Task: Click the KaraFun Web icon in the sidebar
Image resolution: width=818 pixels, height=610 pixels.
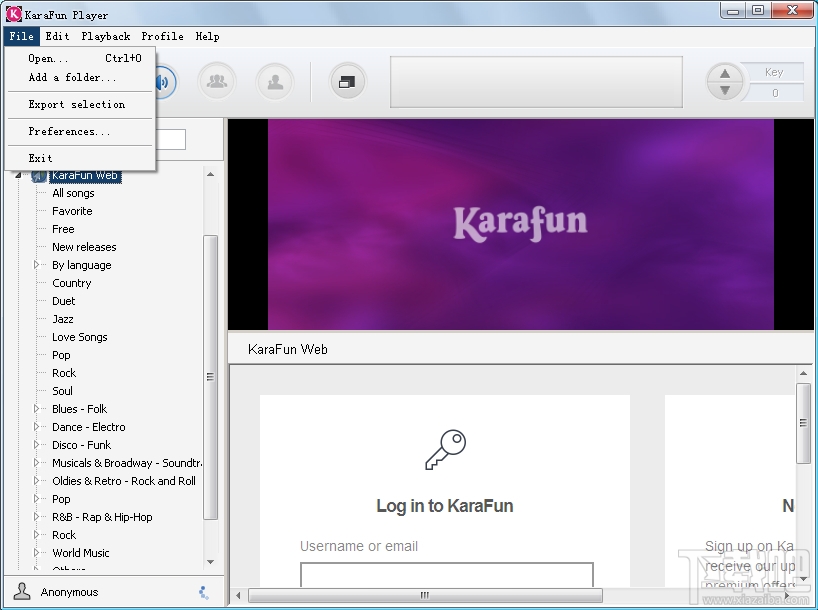Action: click(38, 175)
